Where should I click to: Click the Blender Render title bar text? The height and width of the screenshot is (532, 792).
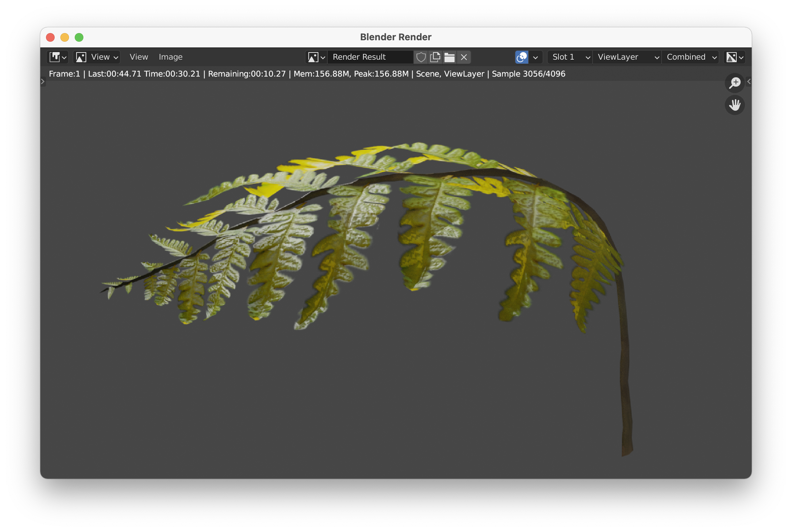coord(396,37)
